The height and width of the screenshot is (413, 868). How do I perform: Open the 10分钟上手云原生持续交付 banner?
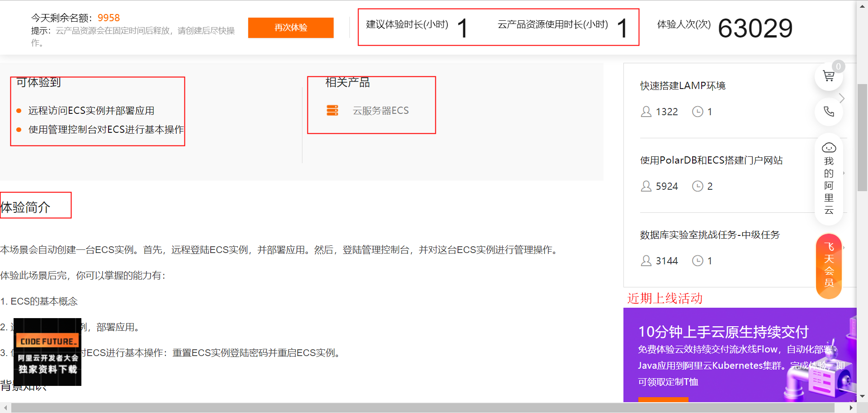[740, 355]
